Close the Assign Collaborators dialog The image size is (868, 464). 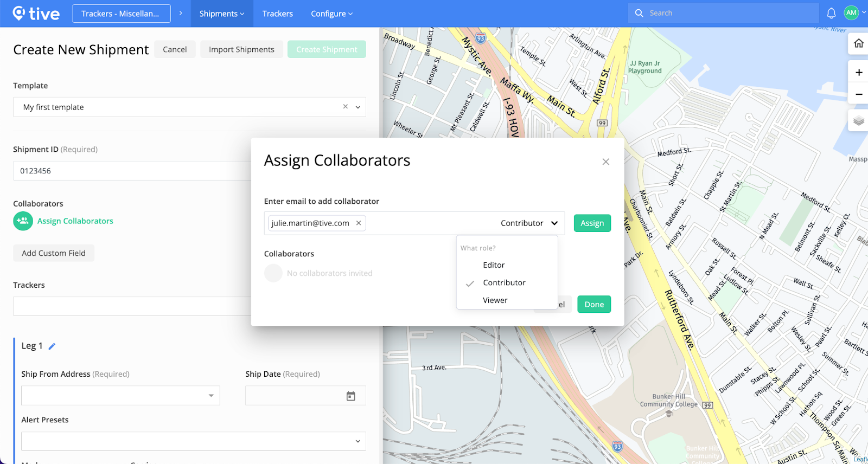pyautogui.click(x=605, y=162)
